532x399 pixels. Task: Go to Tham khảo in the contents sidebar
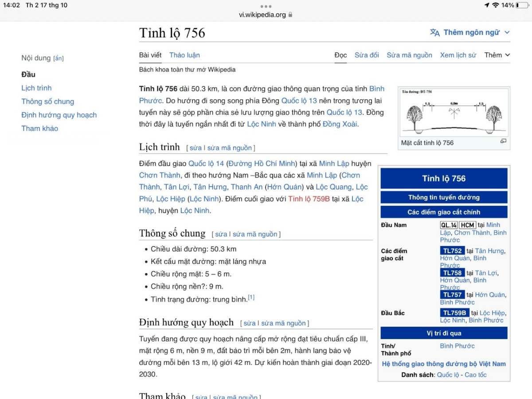[x=39, y=128]
